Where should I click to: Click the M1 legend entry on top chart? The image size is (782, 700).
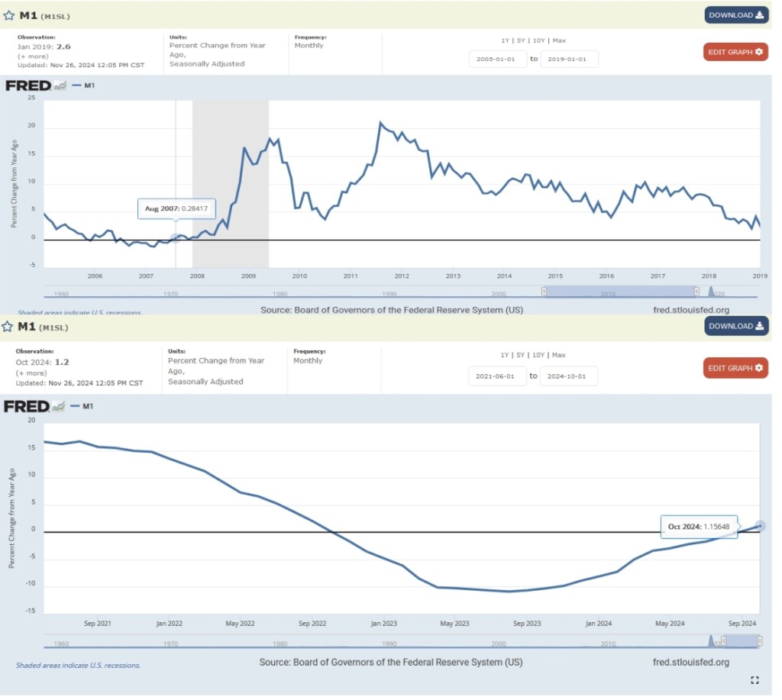point(84,85)
